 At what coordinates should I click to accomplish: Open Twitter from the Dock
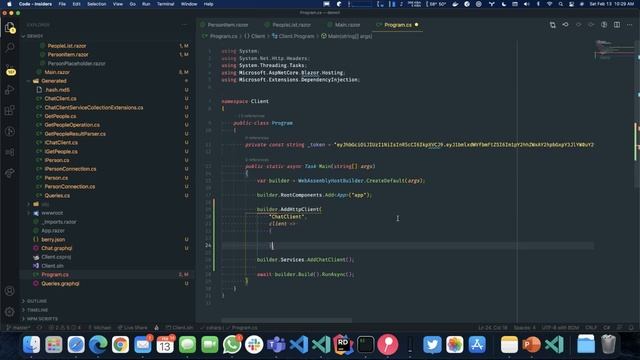pyautogui.click(x=432, y=345)
